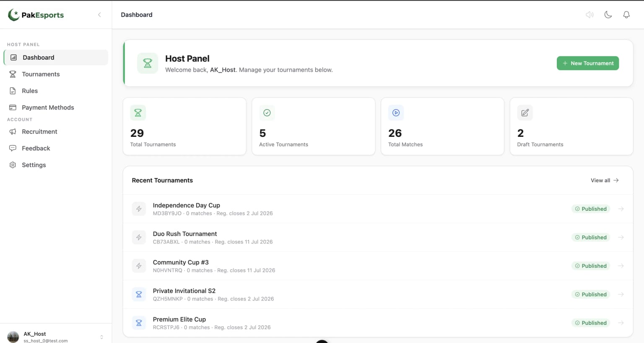Click Published badge on Independence Day Cup
Image resolution: width=644 pixels, height=343 pixels.
tap(591, 209)
